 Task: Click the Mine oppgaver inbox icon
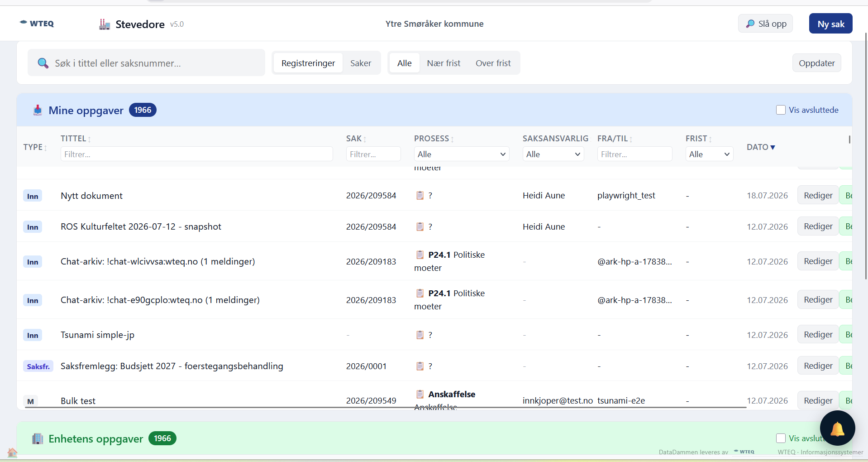pyautogui.click(x=38, y=110)
